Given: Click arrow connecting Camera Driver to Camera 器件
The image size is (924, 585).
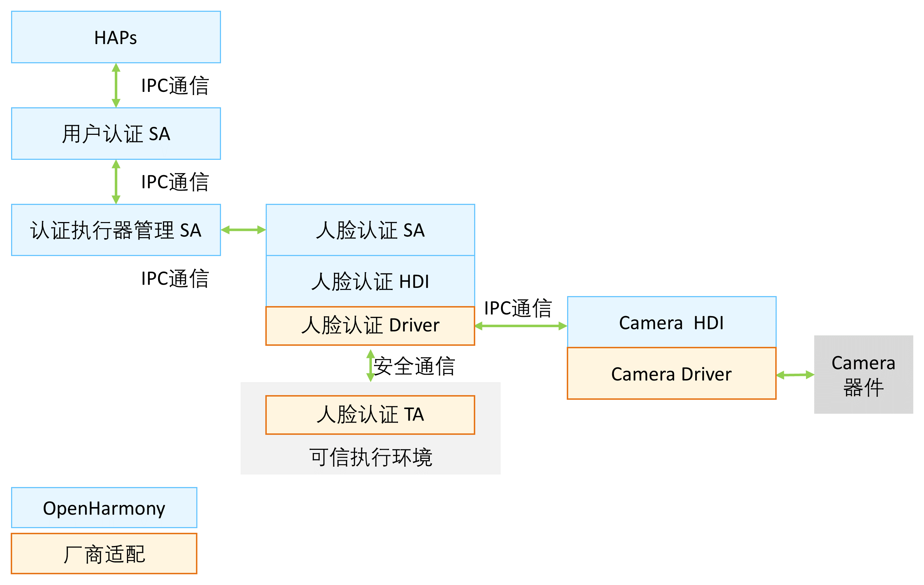Looking at the screenshot, I should (x=795, y=375).
